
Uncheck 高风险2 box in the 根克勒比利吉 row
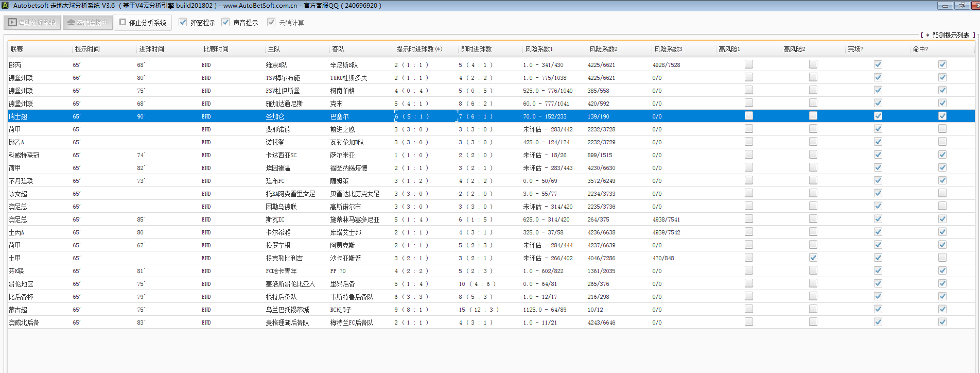813,258
